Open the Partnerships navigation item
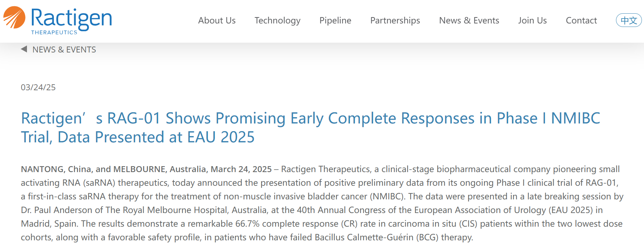Image resolution: width=644 pixels, height=248 pixels. [x=395, y=21]
